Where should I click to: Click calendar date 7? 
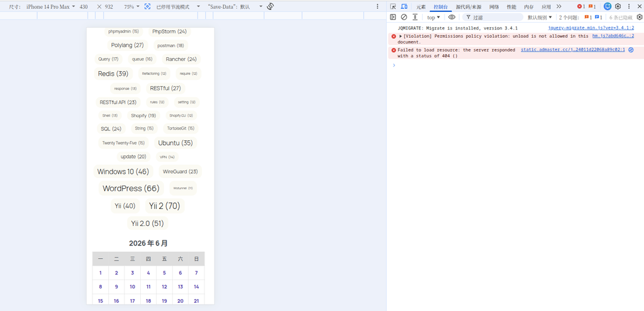[196, 273]
